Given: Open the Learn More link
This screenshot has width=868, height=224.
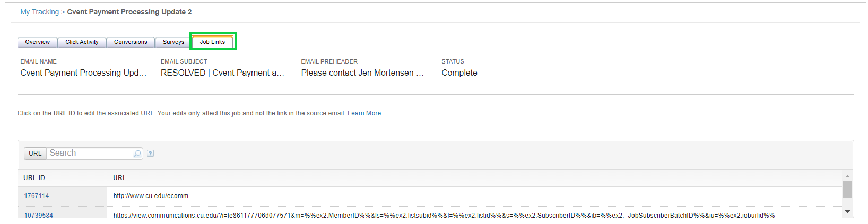Looking at the screenshot, I should [364, 113].
